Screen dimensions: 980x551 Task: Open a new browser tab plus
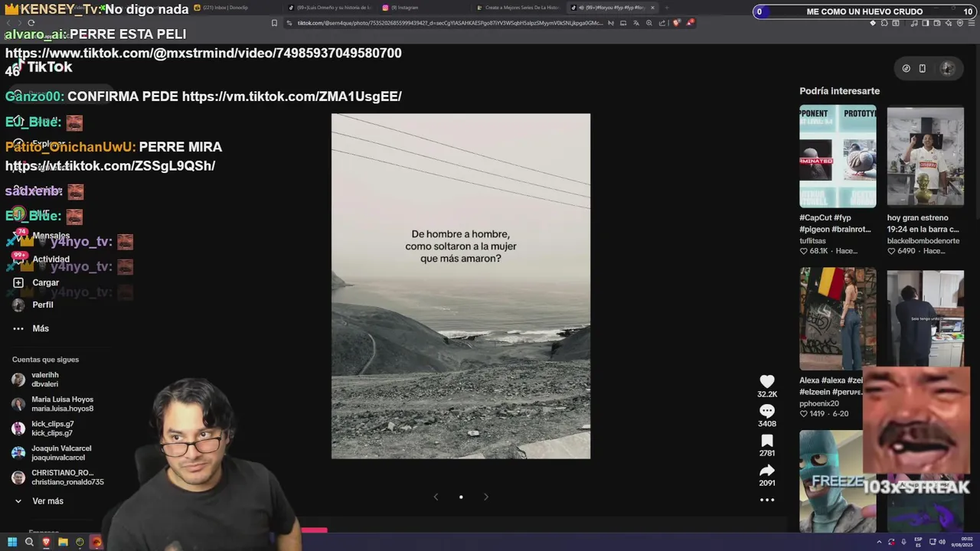point(666,8)
